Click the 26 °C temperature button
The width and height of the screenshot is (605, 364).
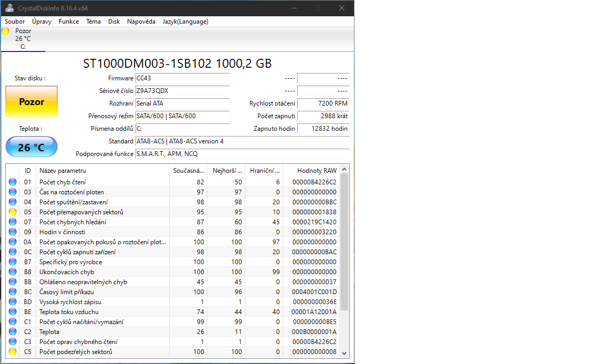point(32,148)
